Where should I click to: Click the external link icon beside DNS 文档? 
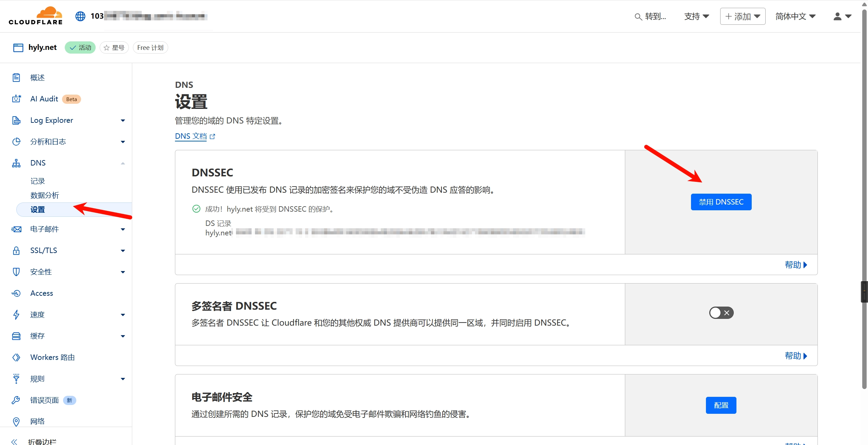pos(213,136)
